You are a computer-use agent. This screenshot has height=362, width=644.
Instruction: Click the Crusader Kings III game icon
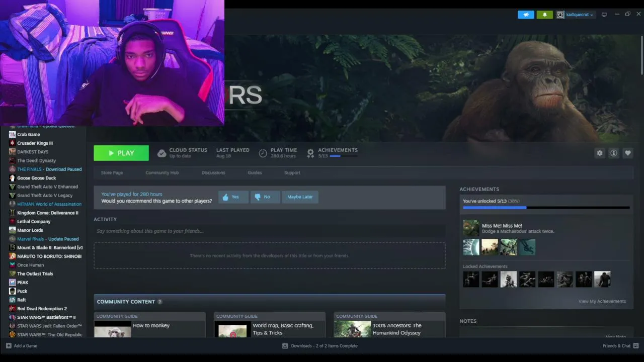click(12, 143)
